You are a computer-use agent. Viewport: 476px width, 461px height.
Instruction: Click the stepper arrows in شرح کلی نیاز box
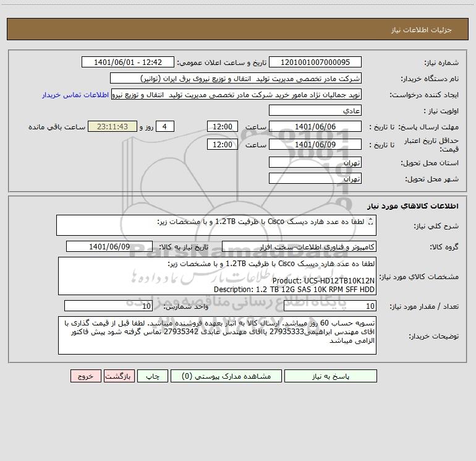[x=370, y=222]
